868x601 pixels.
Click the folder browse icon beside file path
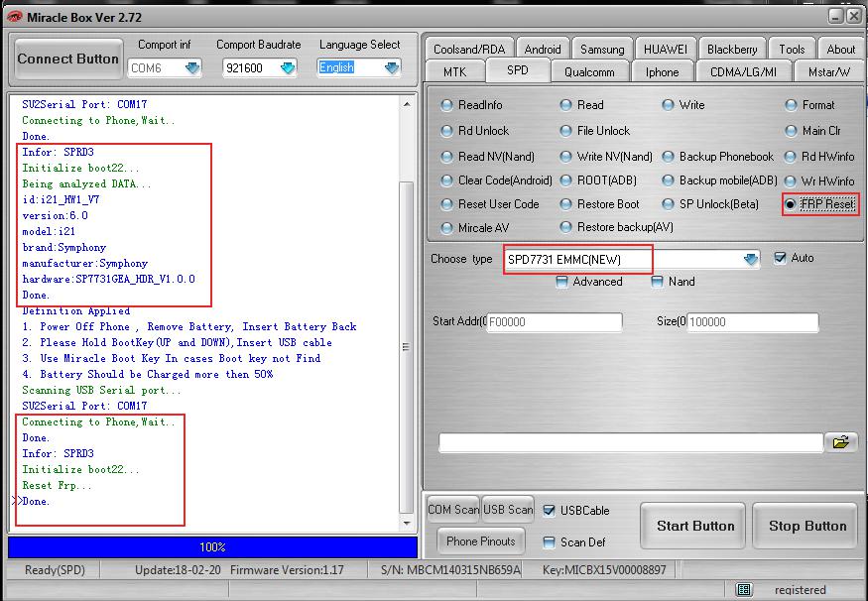pyautogui.click(x=841, y=442)
